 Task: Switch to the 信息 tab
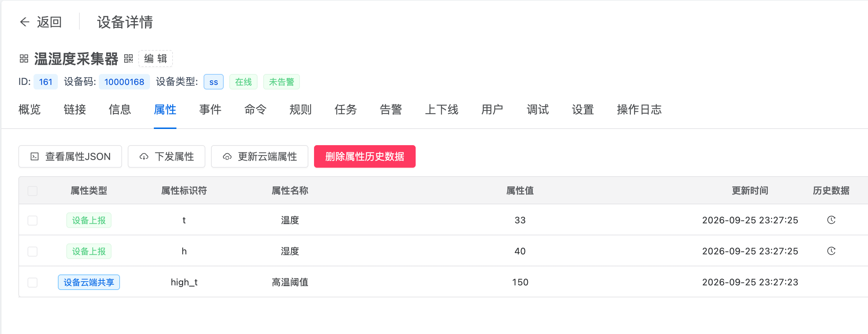click(x=120, y=110)
